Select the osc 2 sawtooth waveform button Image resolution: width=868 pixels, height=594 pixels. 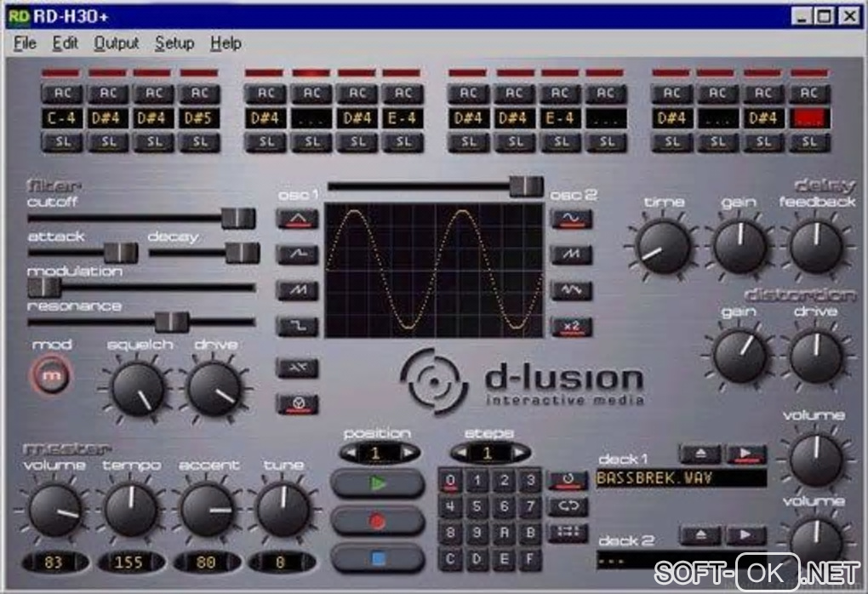coord(571,254)
